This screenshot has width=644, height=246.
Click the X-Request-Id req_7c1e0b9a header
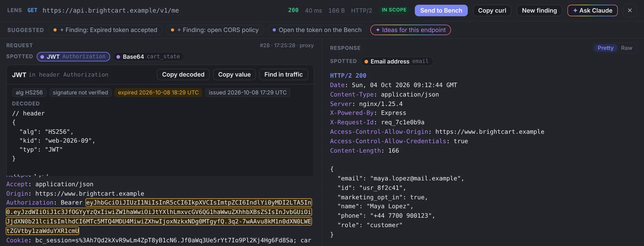click(377, 122)
